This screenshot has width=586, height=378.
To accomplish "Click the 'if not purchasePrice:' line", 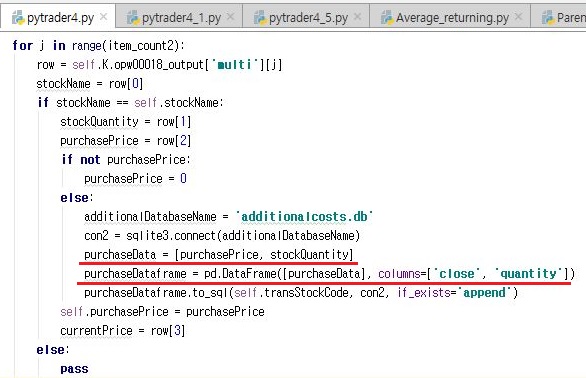I will 126,160.
